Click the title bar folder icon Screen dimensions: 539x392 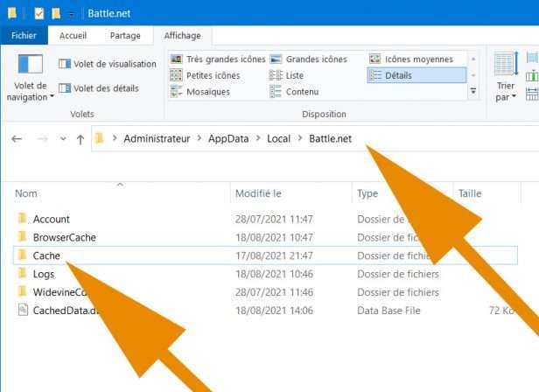click(x=12, y=13)
